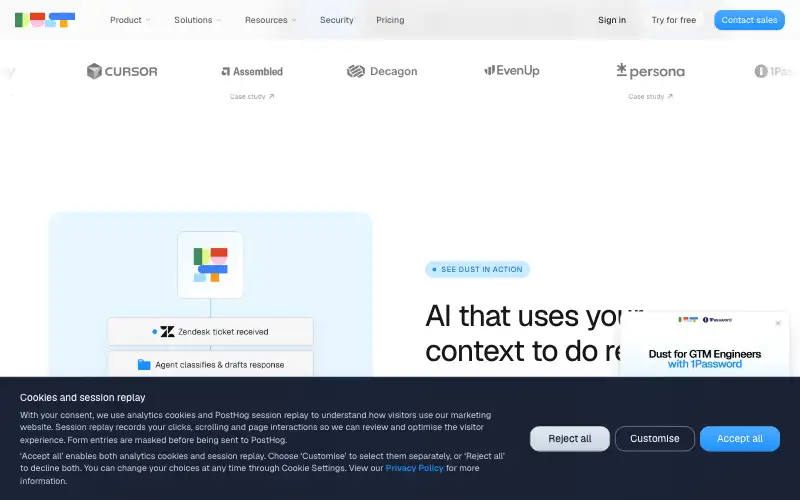Close the Dust for GTM Engineers popup

point(778,323)
